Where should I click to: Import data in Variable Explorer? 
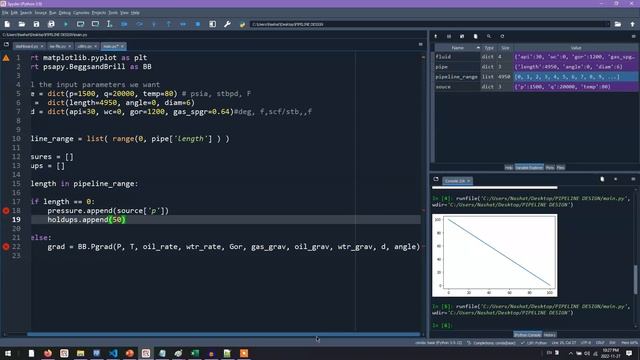pos(436,36)
